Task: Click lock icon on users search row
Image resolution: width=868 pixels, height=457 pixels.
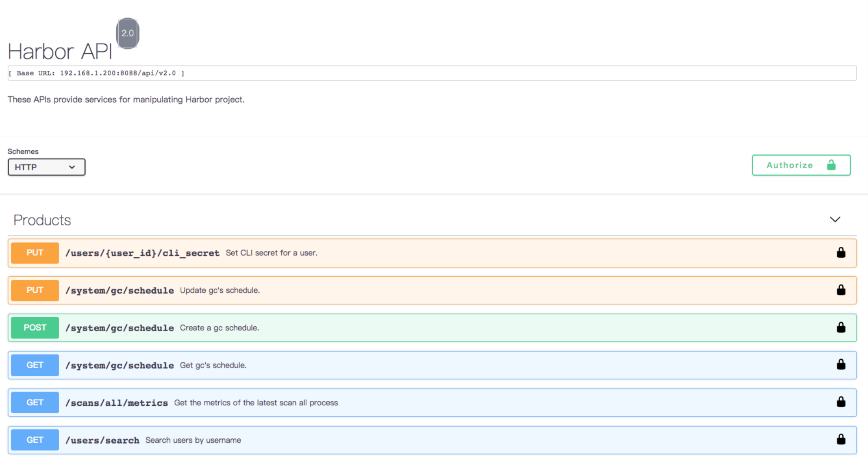Action: tap(841, 440)
